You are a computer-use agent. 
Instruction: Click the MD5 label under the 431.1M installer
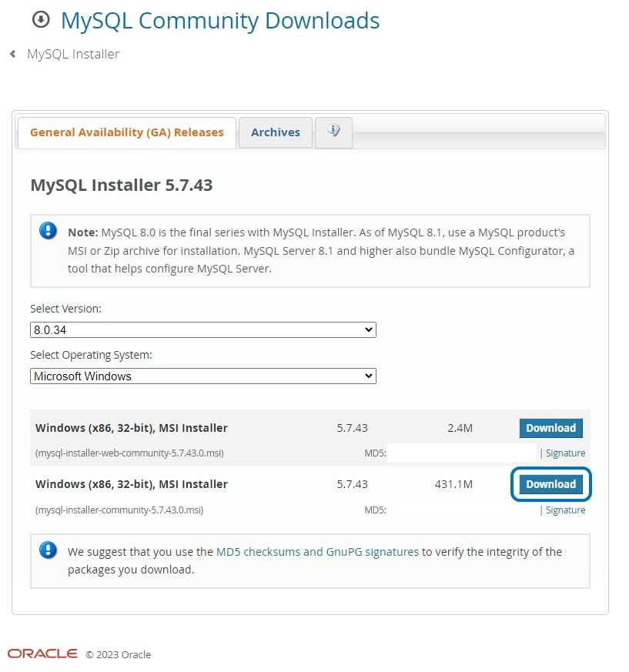(375, 510)
